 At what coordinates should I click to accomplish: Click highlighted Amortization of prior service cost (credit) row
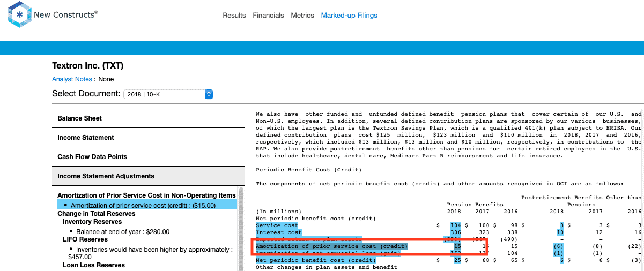coord(332,246)
